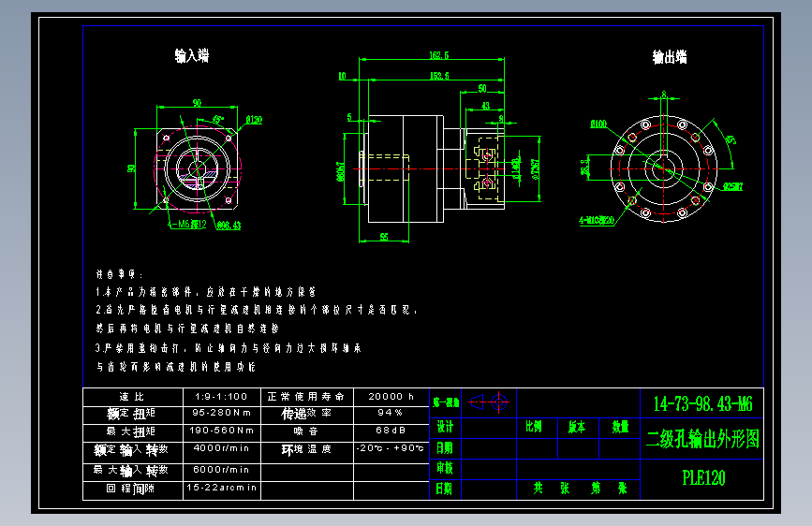
Task: Select the 4-M10深20 thread callout
Action: pos(597,221)
